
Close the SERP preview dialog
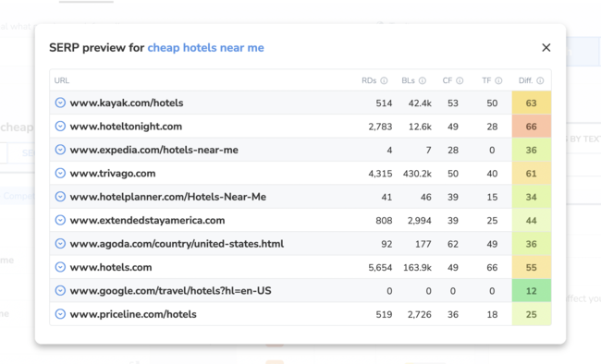[546, 47]
